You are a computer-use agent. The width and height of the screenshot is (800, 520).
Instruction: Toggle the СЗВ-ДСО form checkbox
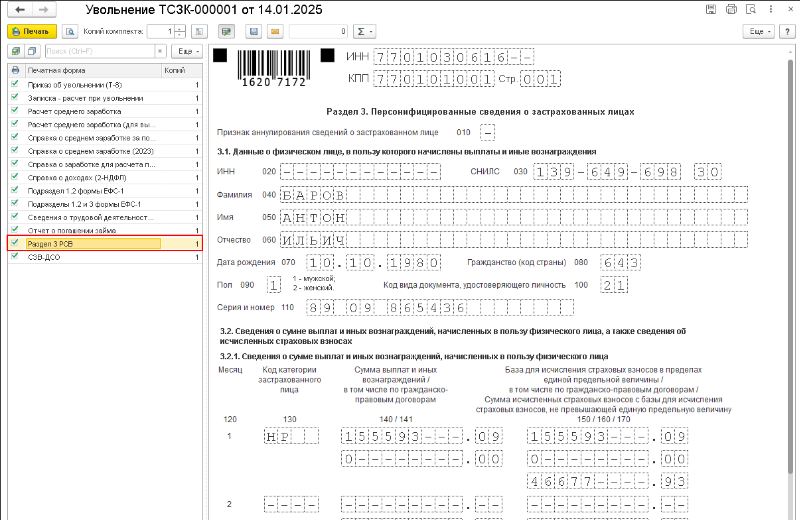15,257
